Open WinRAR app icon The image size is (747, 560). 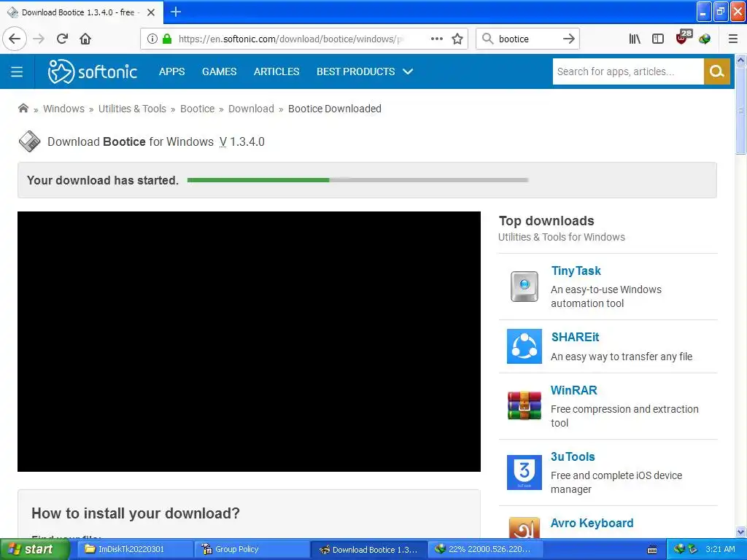[x=525, y=405]
